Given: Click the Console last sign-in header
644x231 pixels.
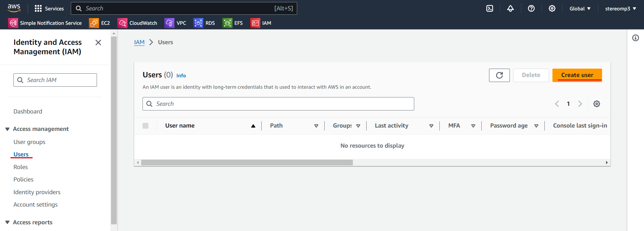Looking at the screenshot, I should click(x=580, y=126).
